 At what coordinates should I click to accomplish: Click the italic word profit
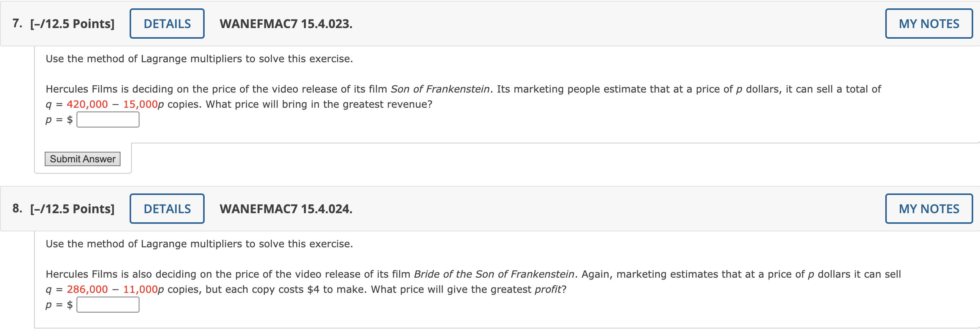coord(548,289)
